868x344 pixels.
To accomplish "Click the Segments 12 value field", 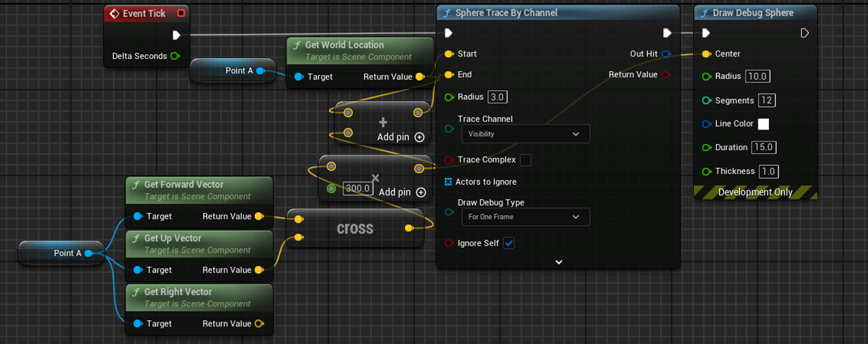I will coord(767,100).
